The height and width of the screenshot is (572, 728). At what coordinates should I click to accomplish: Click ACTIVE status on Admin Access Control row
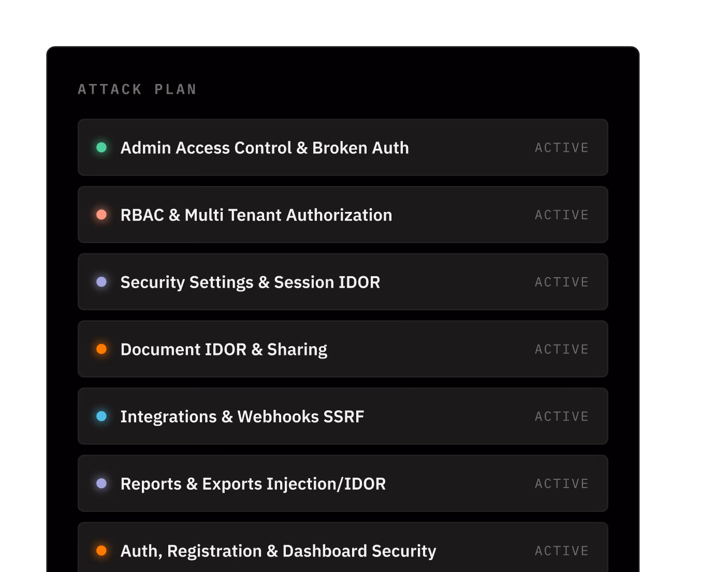coord(562,148)
